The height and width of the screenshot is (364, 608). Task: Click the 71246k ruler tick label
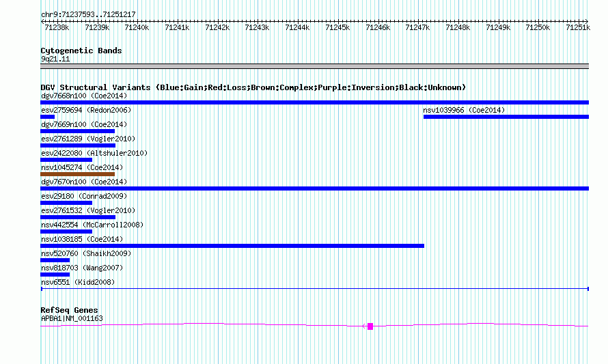tap(378, 27)
